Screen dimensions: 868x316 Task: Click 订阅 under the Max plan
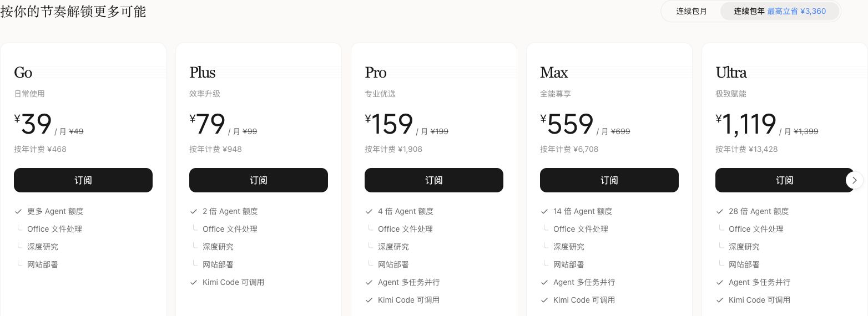pyautogui.click(x=609, y=180)
